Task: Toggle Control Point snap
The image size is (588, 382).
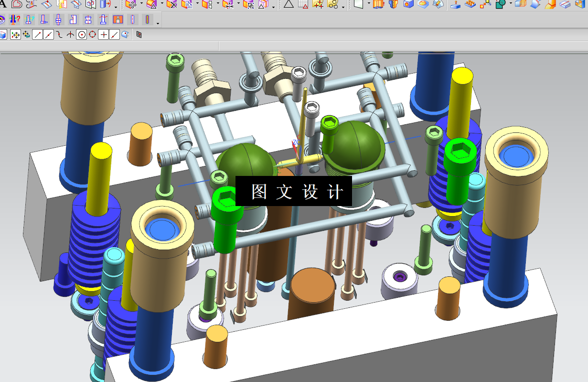Action: (59, 34)
